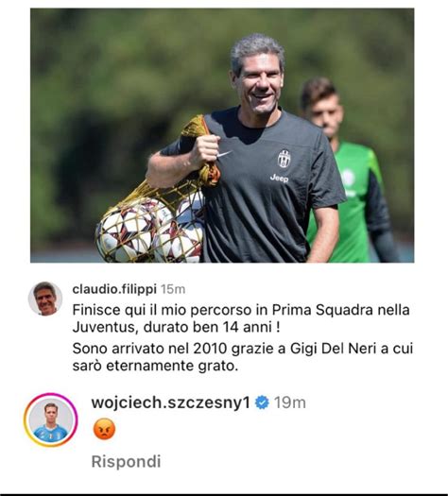Click the angry face emoji comment
The height and width of the screenshot is (496, 448).
[x=104, y=429]
